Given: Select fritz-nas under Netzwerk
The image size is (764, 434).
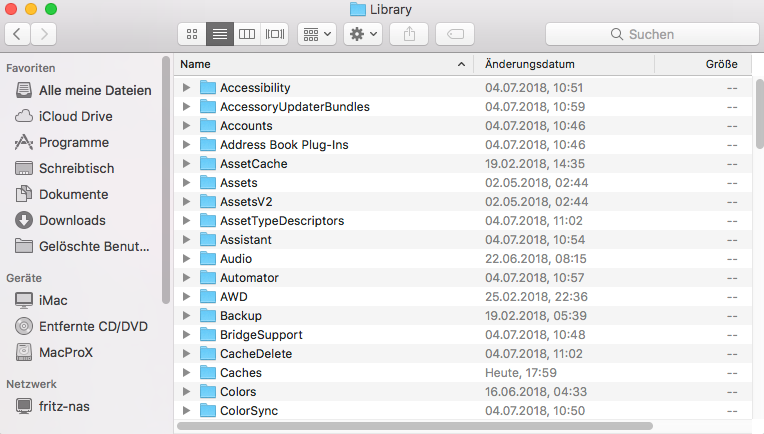Looking at the screenshot, I should [52, 406].
